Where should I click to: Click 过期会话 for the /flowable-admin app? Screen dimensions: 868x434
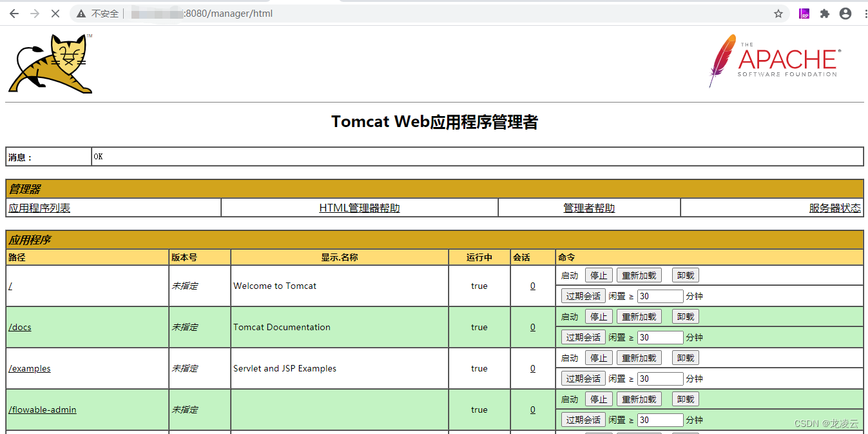[583, 420]
